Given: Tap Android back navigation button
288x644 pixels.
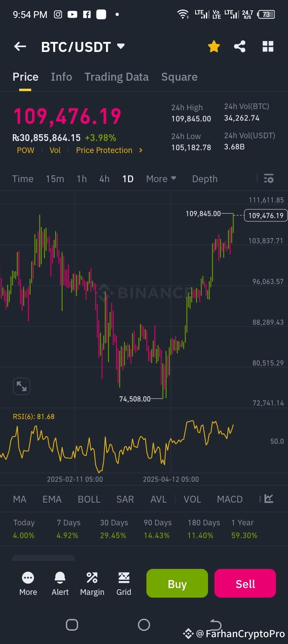Looking at the screenshot, I should tap(216, 624).
